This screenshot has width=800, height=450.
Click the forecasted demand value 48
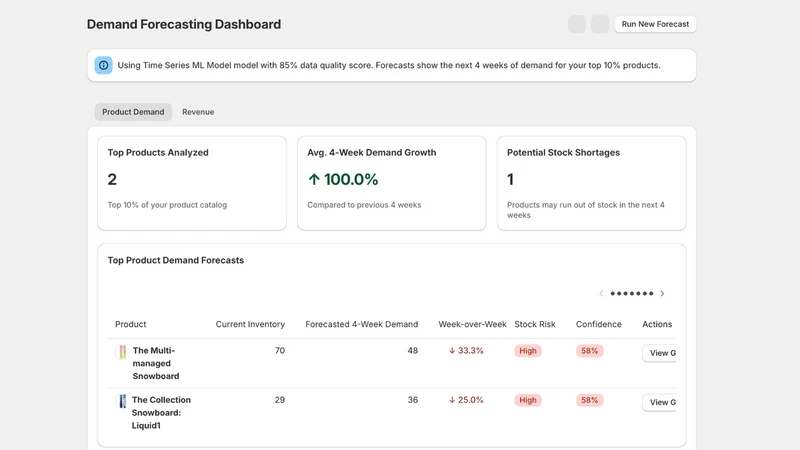click(x=413, y=351)
